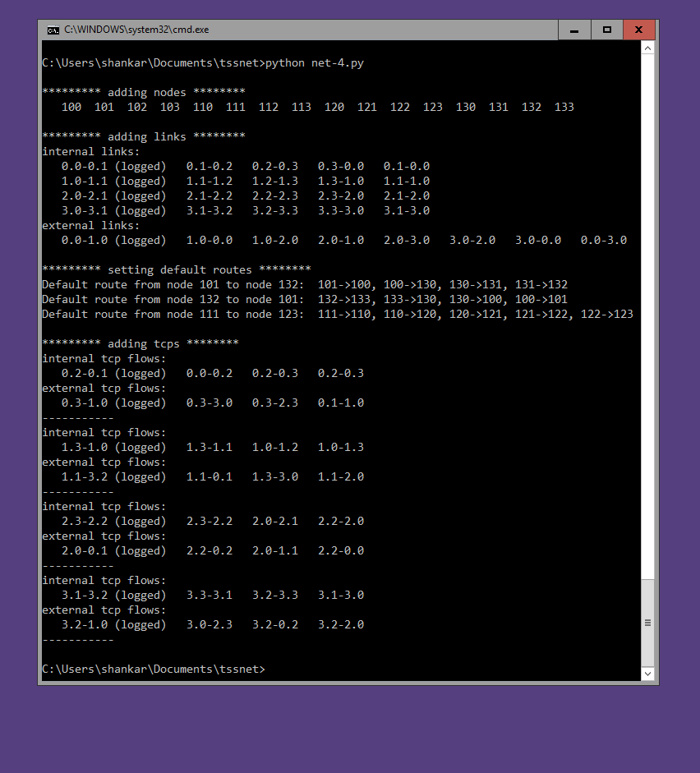Click the final command prompt line
Screen dimensions: 700x773
[x=154, y=669]
